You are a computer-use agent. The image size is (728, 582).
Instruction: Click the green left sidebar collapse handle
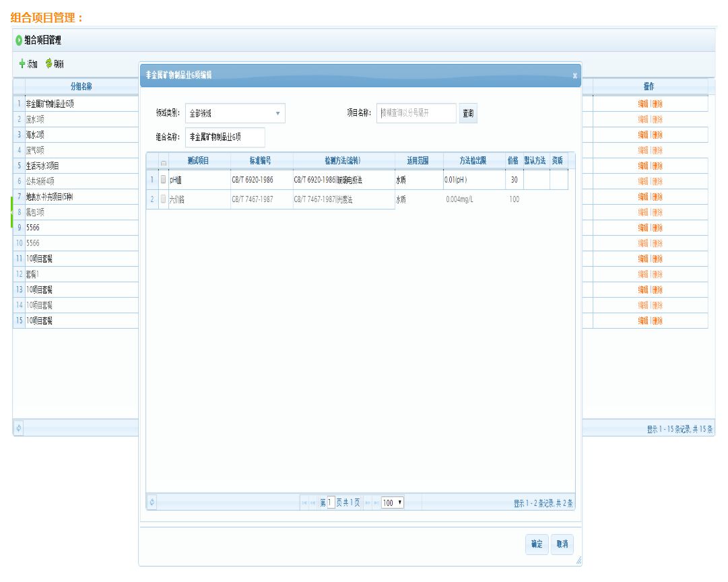pyautogui.click(x=11, y=212)
